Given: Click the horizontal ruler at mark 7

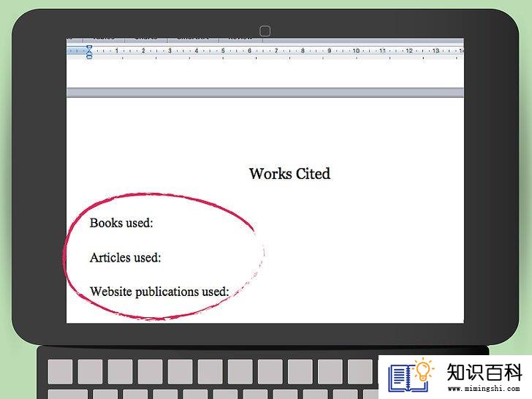Looking at the screenshot, I should pos(276,51).
